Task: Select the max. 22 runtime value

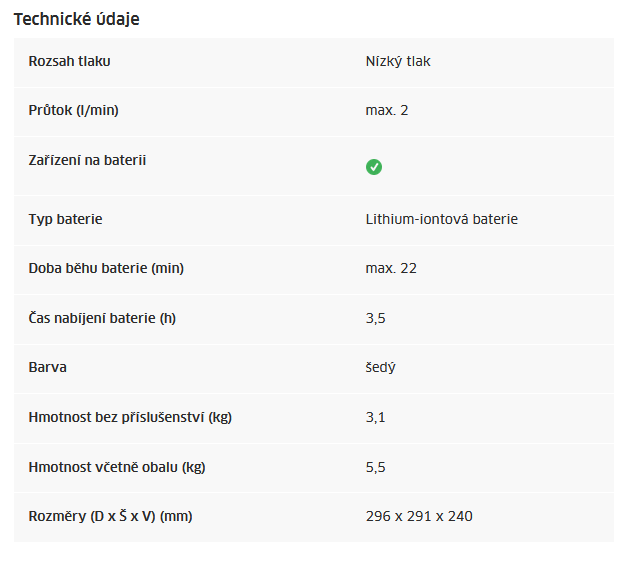Action: click(391, 268)
